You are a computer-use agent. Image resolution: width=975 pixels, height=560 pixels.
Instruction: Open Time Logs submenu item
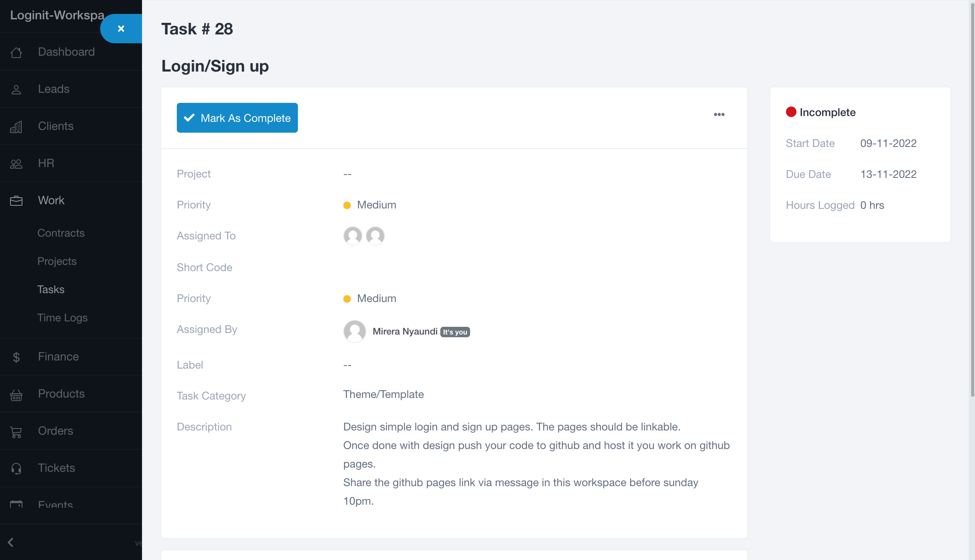tap(62, 318)
